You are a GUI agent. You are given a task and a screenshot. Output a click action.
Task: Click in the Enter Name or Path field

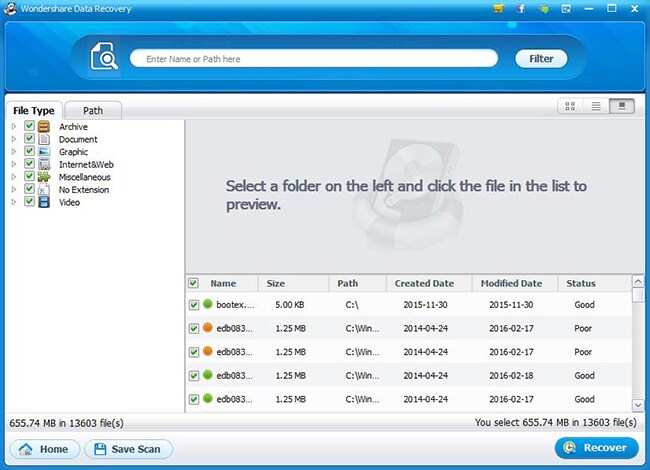314,59
